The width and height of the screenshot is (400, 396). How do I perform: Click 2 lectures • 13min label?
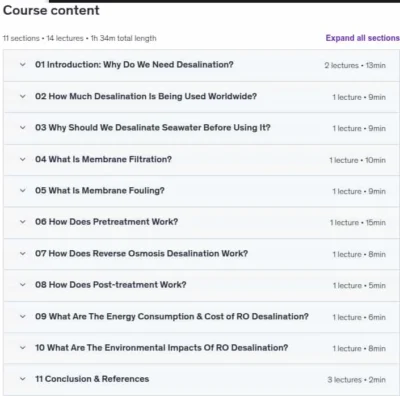coord(355,65)
